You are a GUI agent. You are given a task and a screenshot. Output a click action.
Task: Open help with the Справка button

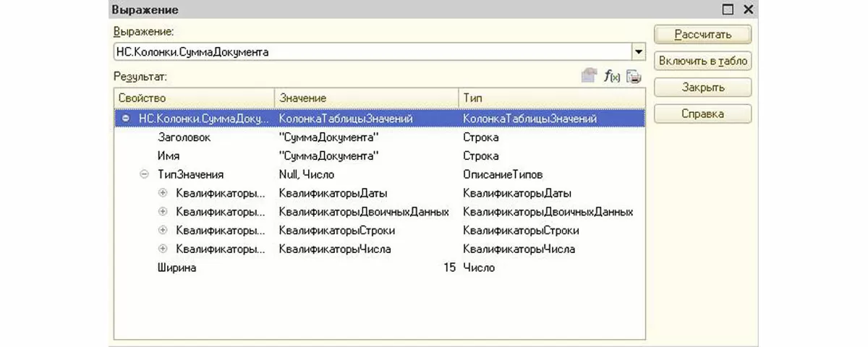[x=702, y=114]
